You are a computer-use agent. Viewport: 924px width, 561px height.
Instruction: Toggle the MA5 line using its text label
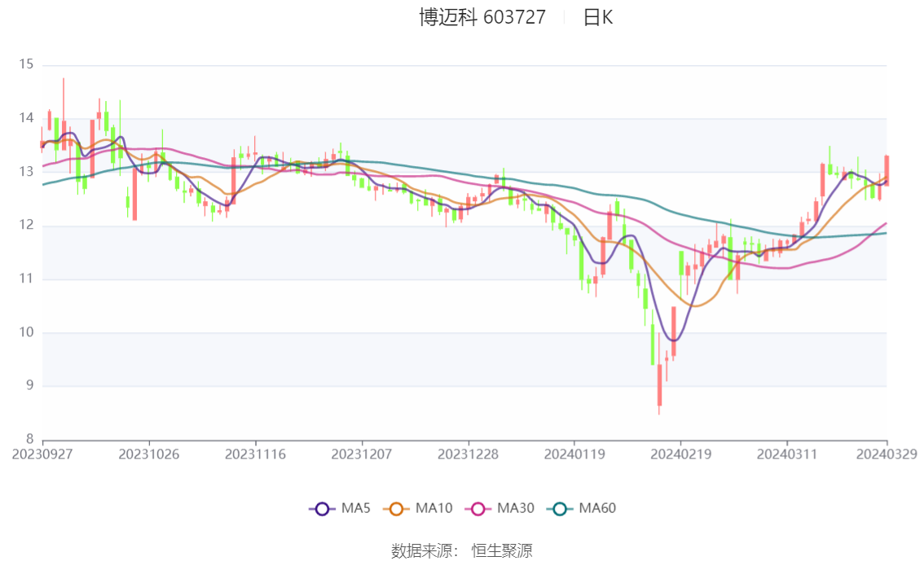point(354,509)
